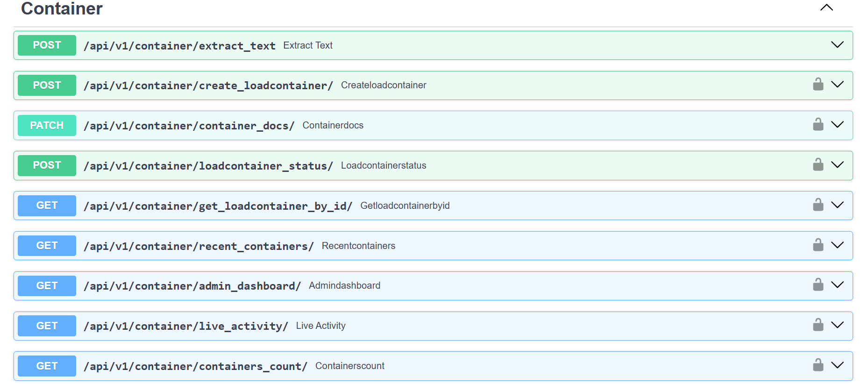The width and height of the screenshot is (868, 384).
Task: Expand the create_loadcontainer chevron arrow
Action: pyautogui.click(x=837, y=85)
